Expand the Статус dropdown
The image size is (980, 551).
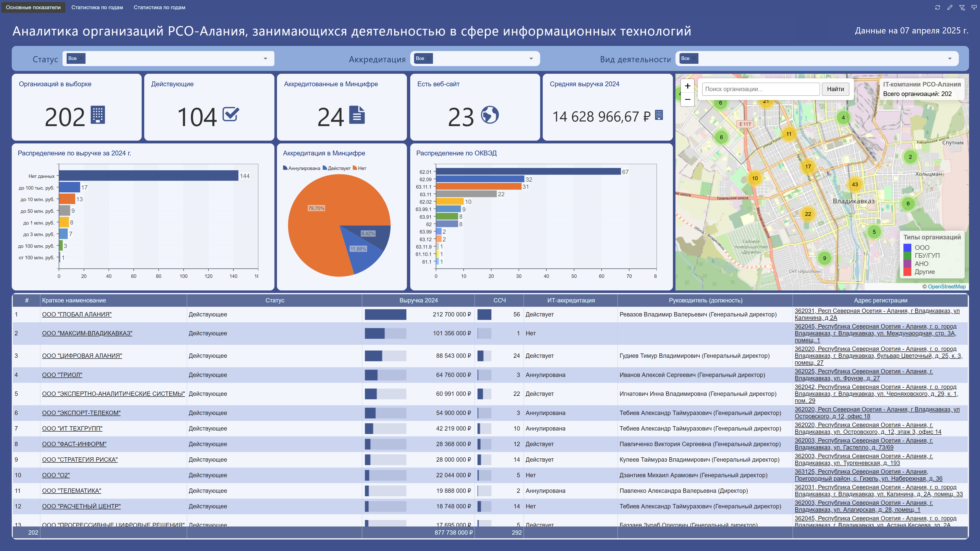(265, 58)
